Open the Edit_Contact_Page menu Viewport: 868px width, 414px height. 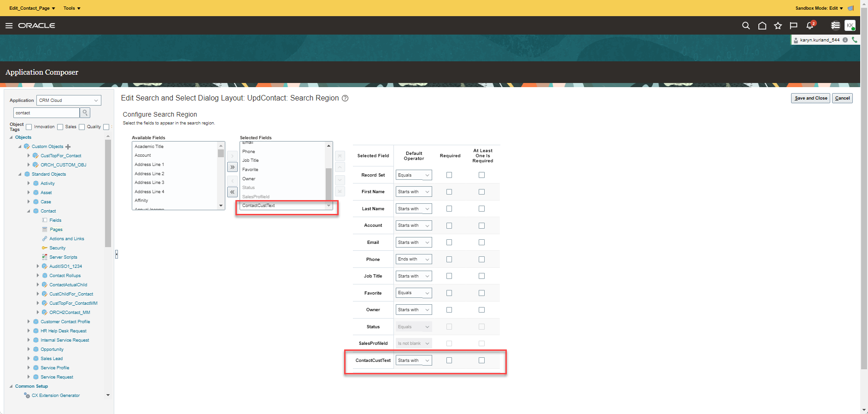coord(32,8)
